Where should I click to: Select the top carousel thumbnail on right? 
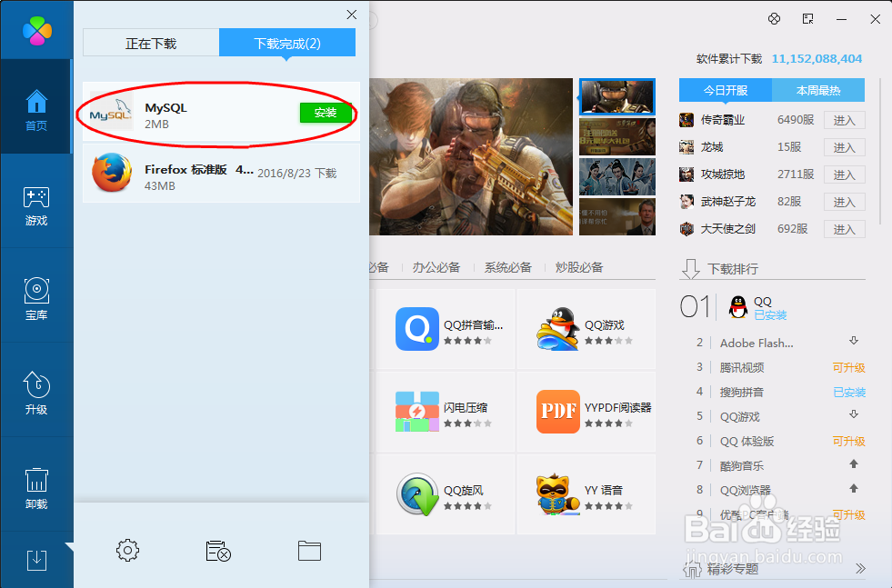(617, 97)
